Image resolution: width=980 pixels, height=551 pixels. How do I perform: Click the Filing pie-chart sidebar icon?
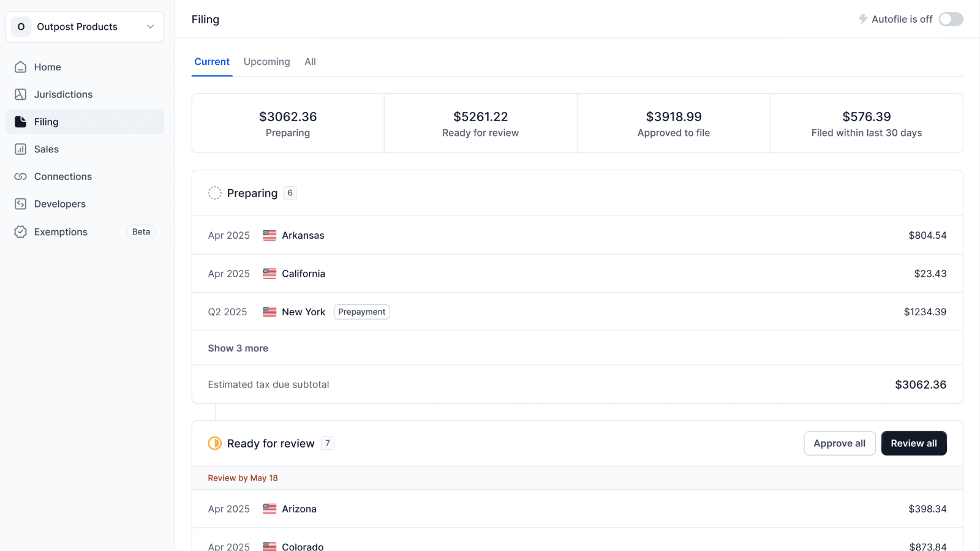(21, 121)
